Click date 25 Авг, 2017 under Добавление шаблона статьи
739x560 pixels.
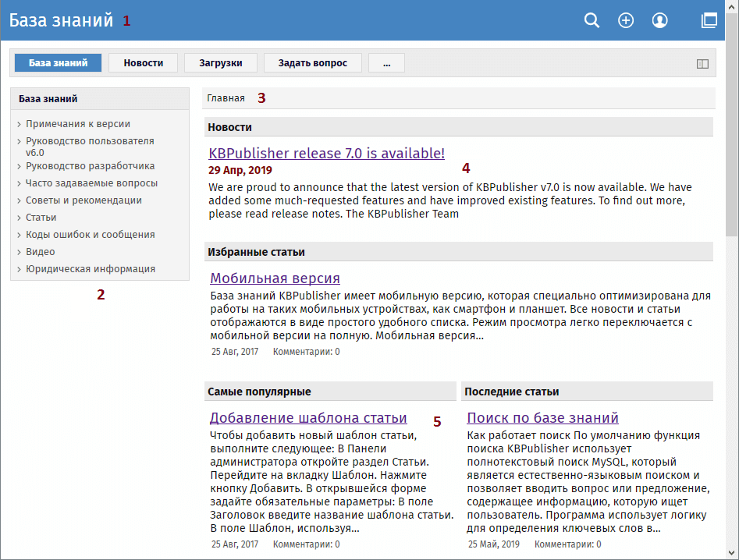click(235, 544)
